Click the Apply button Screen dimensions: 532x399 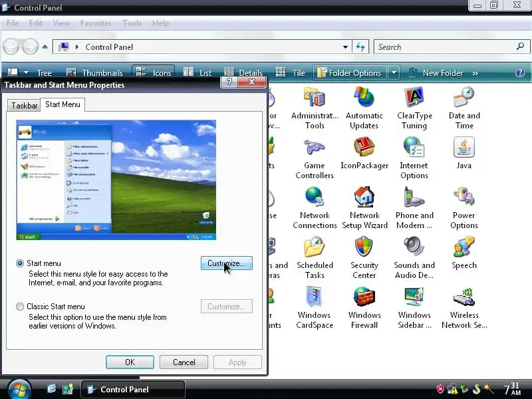click(x=237, y=362)
